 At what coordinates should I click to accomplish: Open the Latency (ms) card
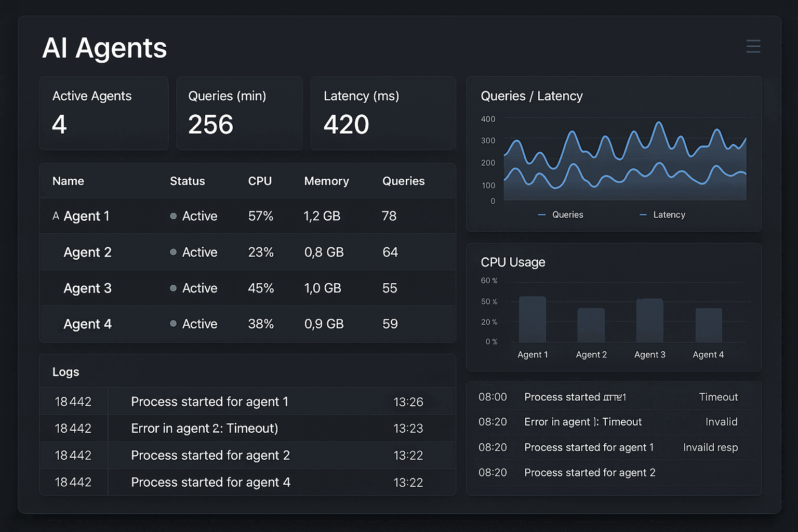(383, 113)
